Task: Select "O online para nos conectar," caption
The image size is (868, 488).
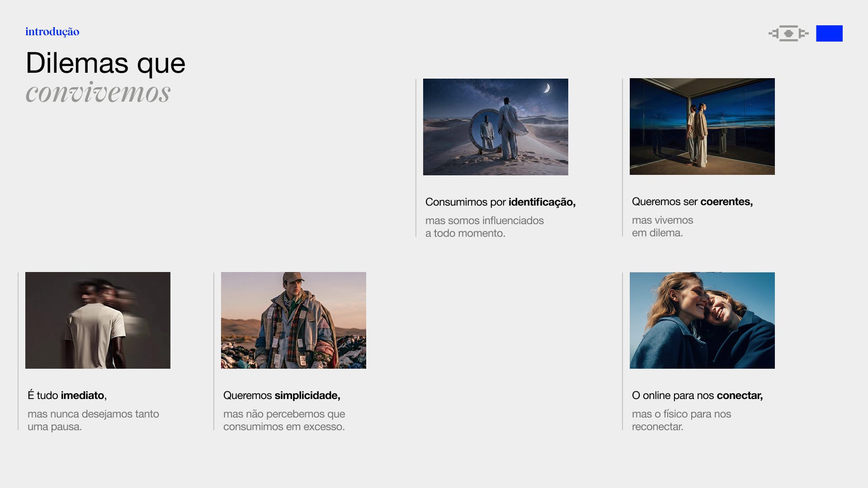Action: pos(697,395)
